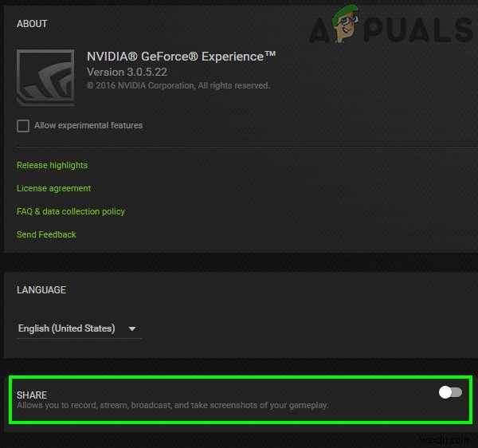Viewport: 478px width, 448px height.
Task: Open the License agreement link
Action: coord(53,188)
